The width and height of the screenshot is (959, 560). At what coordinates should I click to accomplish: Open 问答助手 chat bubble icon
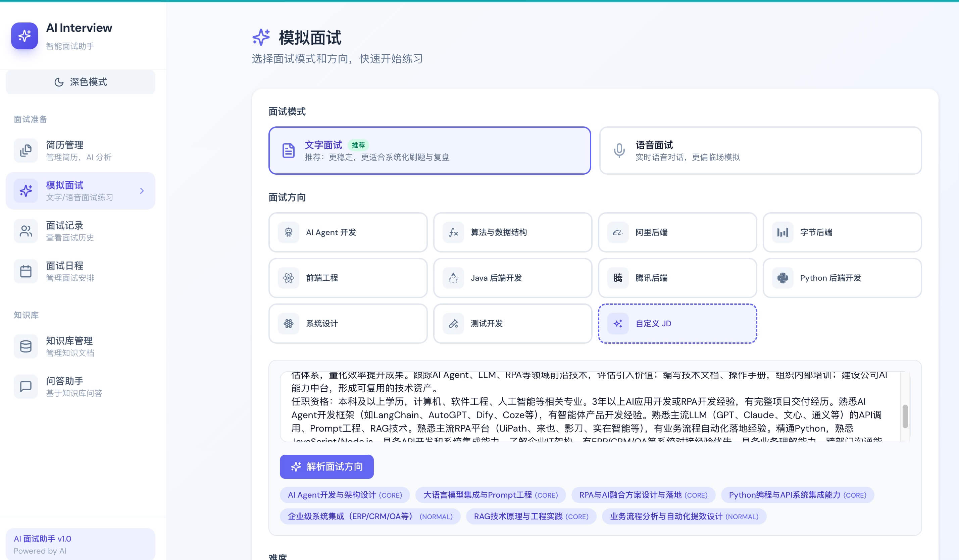[26, 387]
